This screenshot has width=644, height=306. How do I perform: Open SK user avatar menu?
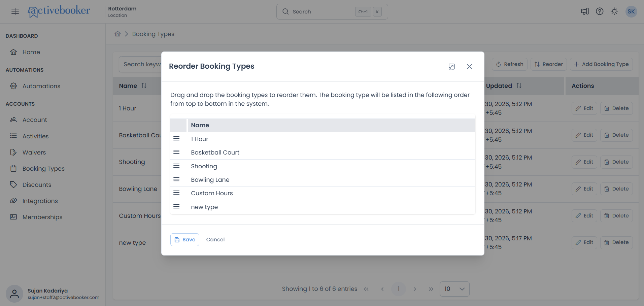(631, 11)
